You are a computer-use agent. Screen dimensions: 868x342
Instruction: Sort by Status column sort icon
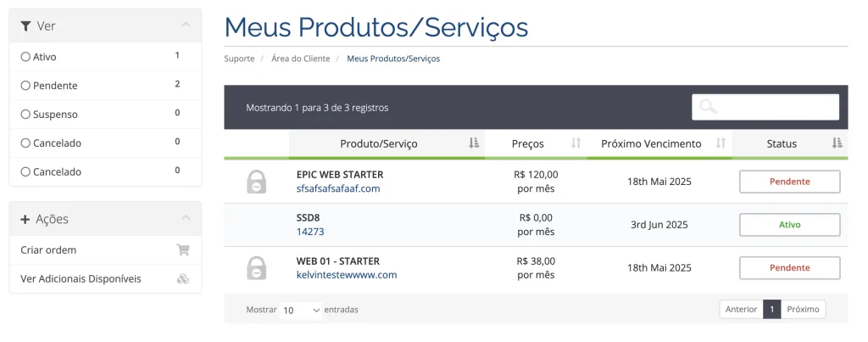(x=837, y=143)
